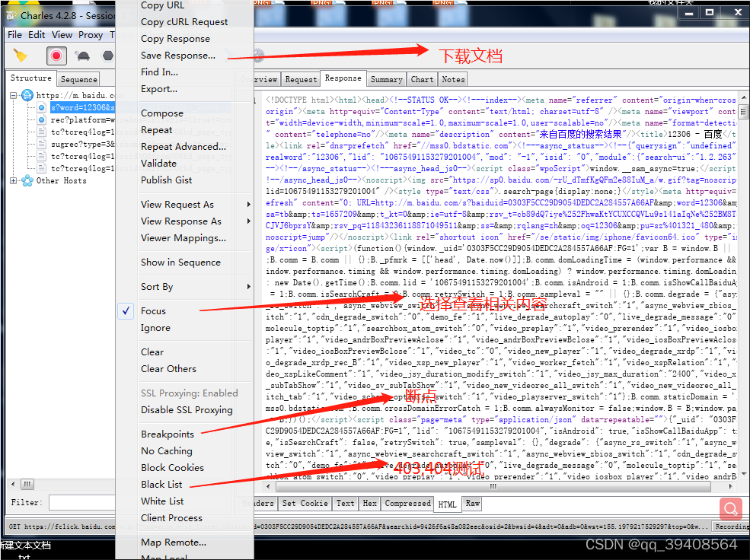Choose Repeat Advanced... entry
The width and height of the screenshot is (750, 560).
click(184, 147)
